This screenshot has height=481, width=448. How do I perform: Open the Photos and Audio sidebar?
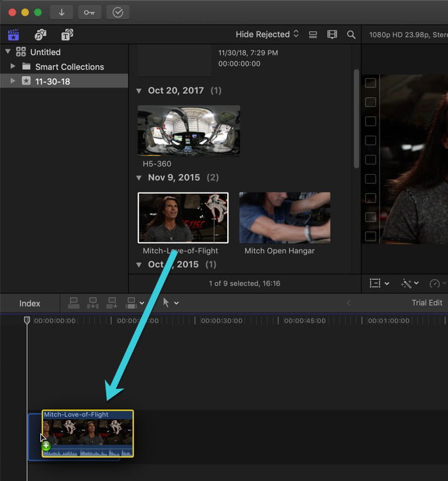(40, 35)
